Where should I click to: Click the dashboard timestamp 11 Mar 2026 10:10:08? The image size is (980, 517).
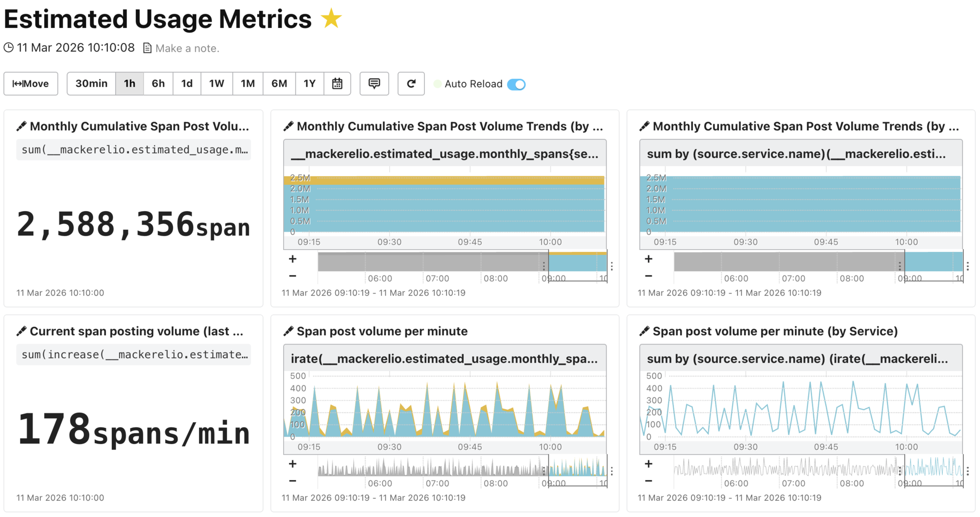(x=75, y=48)
